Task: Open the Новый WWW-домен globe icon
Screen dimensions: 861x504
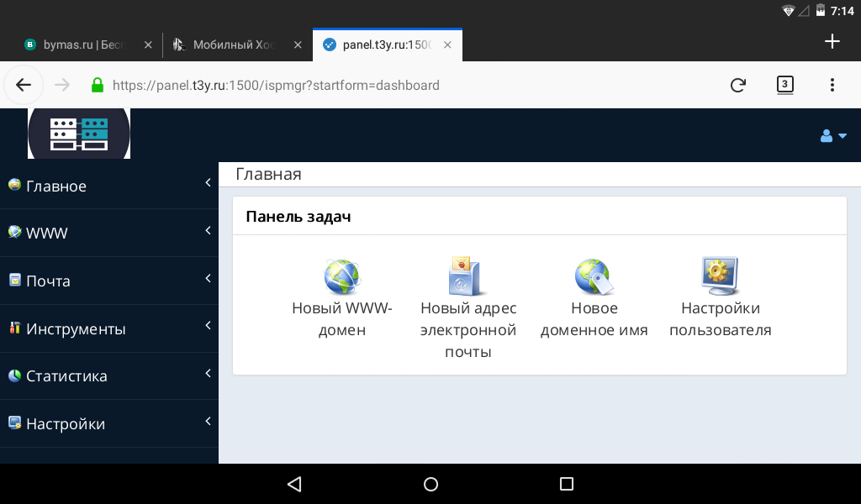Action: point(341,276)
